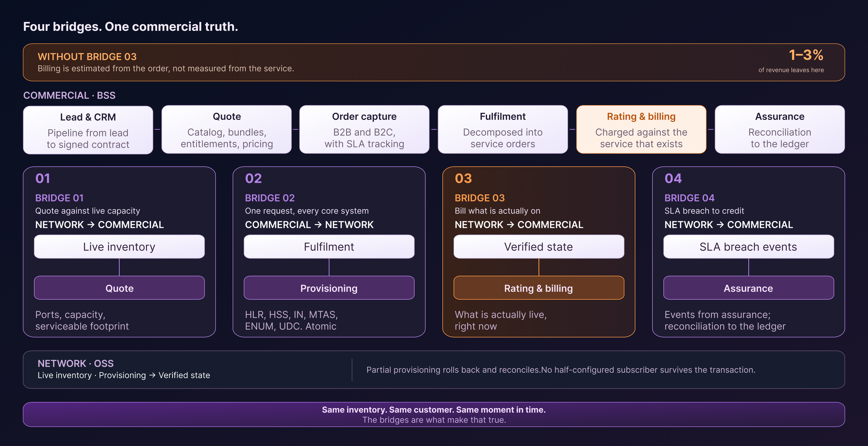Click the Provisioning box in Bridge 02
The height and width of the screenshot is (446, 868).
pos(329,288)
